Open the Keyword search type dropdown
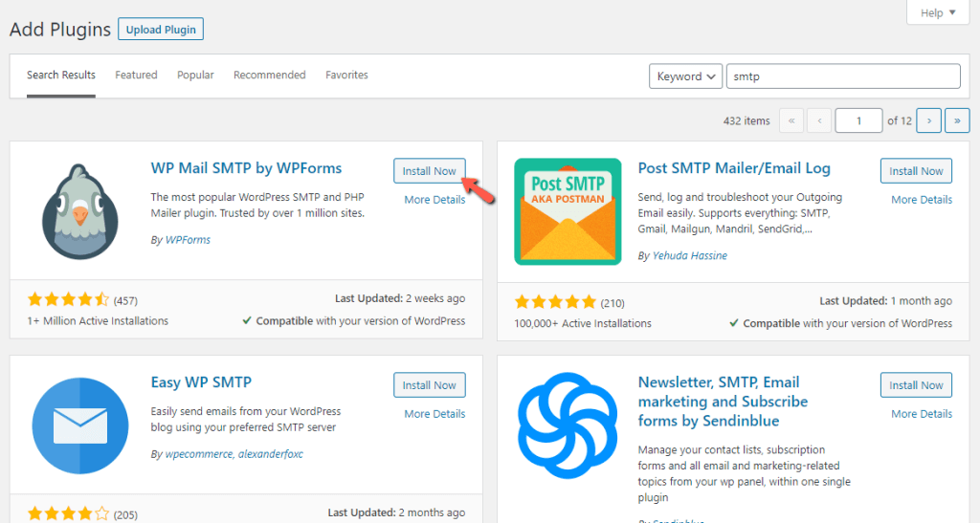Image resolution: width=980 pixels, height=523 pixels. click(685, 76)
